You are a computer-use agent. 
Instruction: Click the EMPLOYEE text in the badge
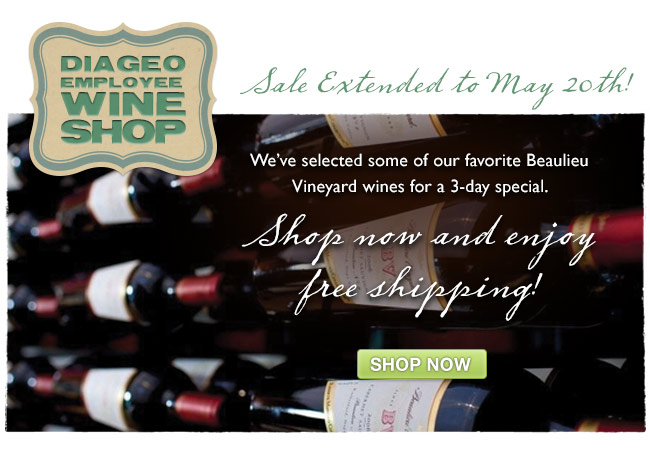coord(121,82)
